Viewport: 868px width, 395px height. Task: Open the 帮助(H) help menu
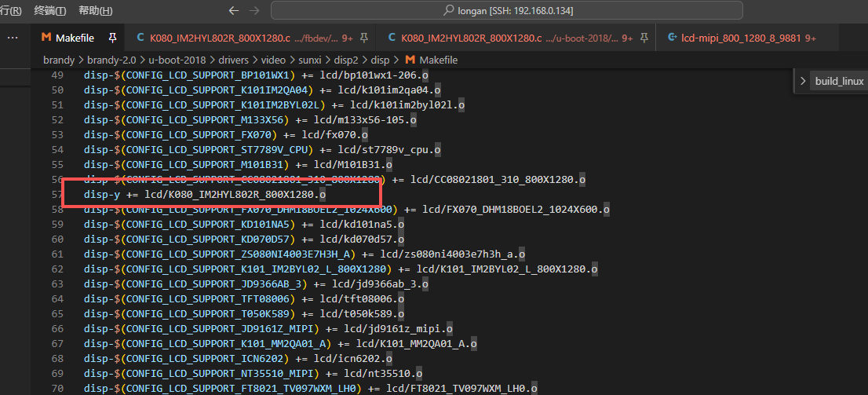click(x=96, y=11)
